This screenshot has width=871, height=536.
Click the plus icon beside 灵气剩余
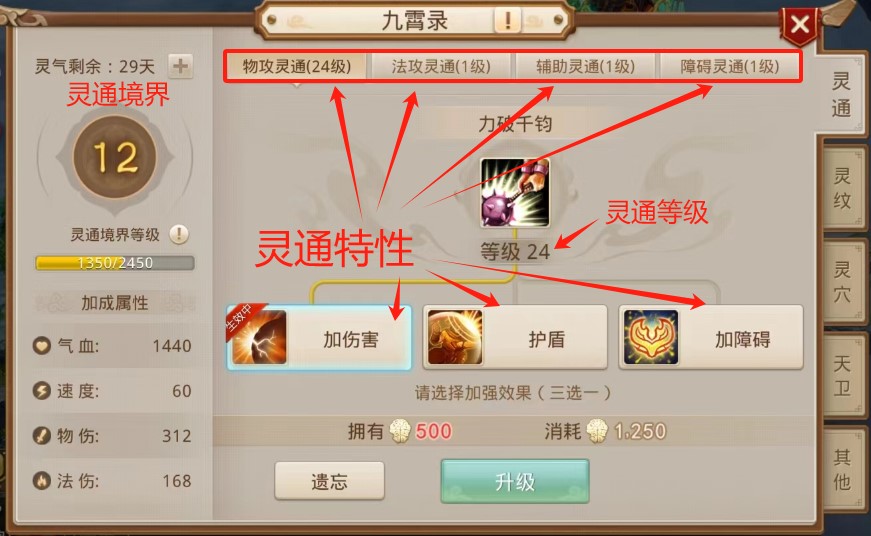(x=180, y=66)
